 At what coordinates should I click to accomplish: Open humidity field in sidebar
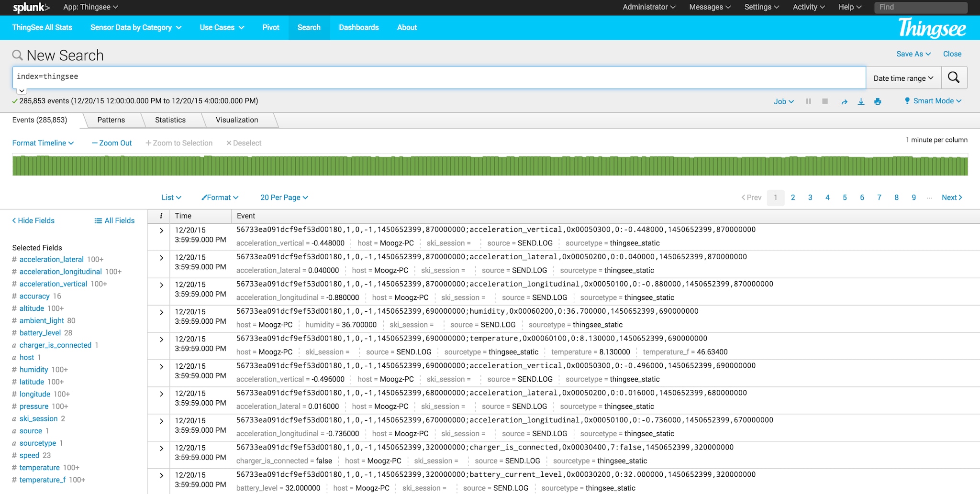34,370
